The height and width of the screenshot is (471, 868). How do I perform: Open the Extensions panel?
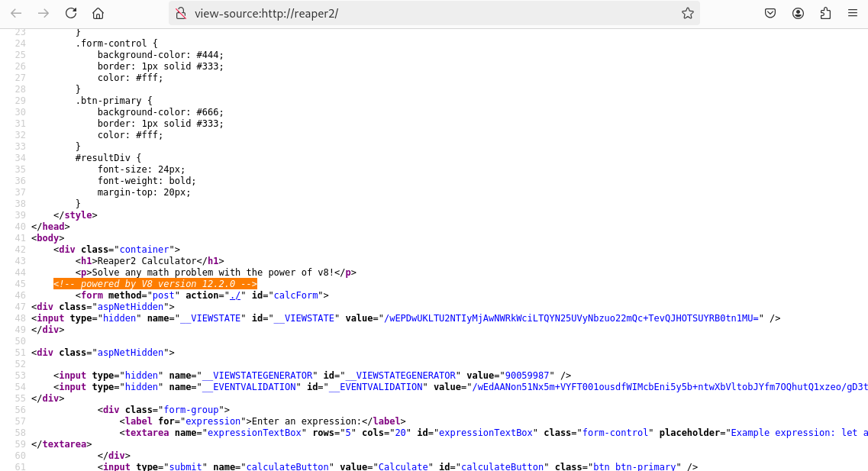[x=825, y=13]
